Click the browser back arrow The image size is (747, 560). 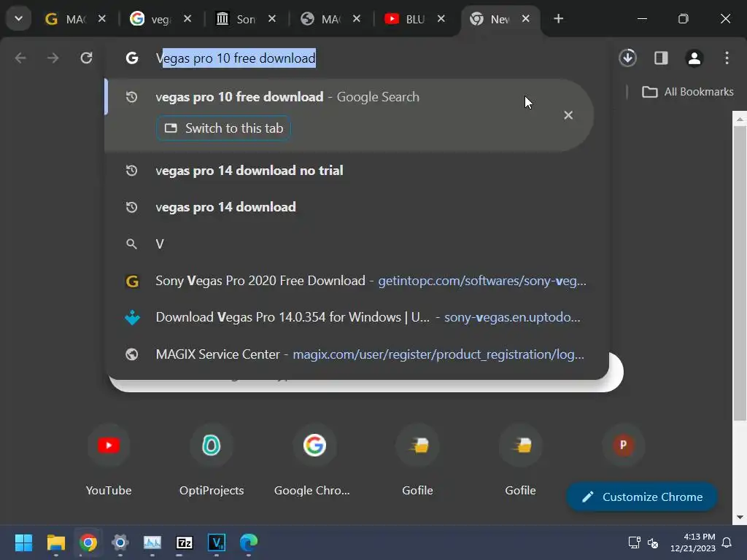coord(20,58)
